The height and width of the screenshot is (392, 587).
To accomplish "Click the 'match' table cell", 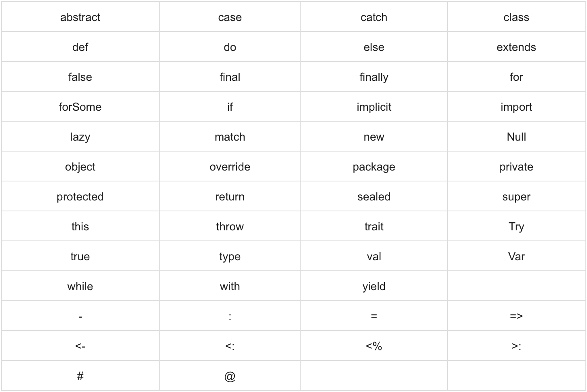I will (x=230, y=137).
